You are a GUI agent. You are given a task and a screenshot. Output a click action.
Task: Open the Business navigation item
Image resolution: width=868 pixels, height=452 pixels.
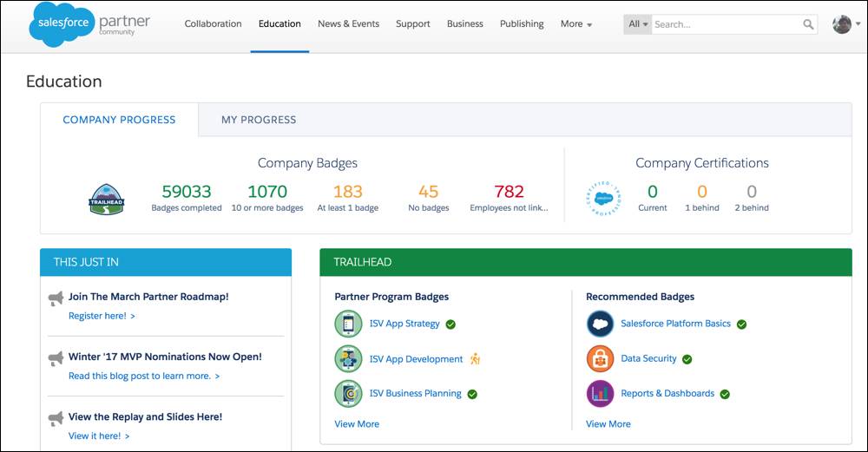click(x=465, y=23)
